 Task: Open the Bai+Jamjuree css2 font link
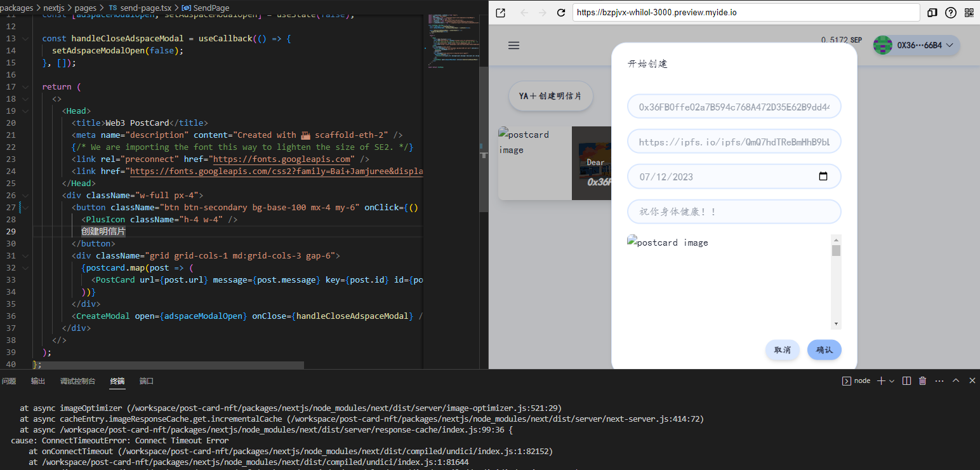[x=276, y=171]
